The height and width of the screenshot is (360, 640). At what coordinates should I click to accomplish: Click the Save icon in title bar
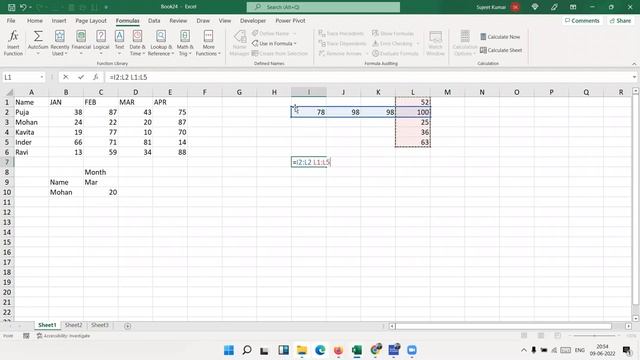[11, 7]
